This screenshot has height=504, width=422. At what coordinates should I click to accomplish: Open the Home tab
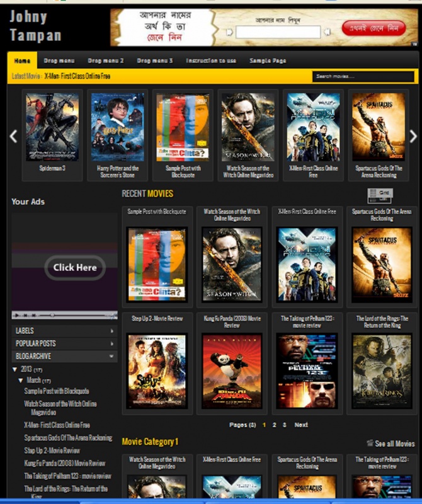coord(22,60)
